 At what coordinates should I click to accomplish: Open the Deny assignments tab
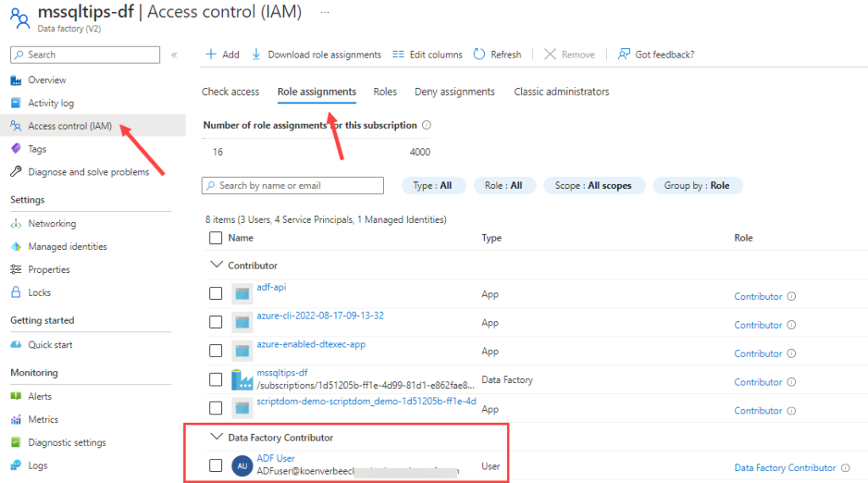point(454,92)
